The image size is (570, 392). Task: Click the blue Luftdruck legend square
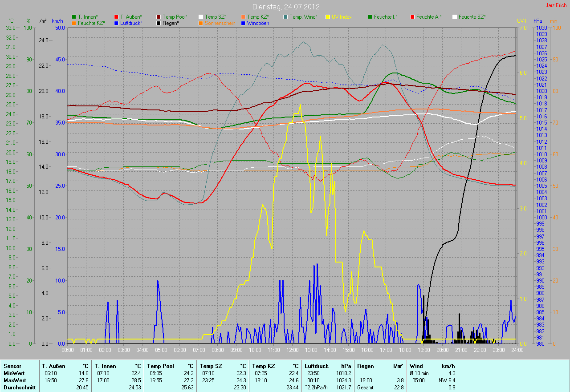pos(116,23)
